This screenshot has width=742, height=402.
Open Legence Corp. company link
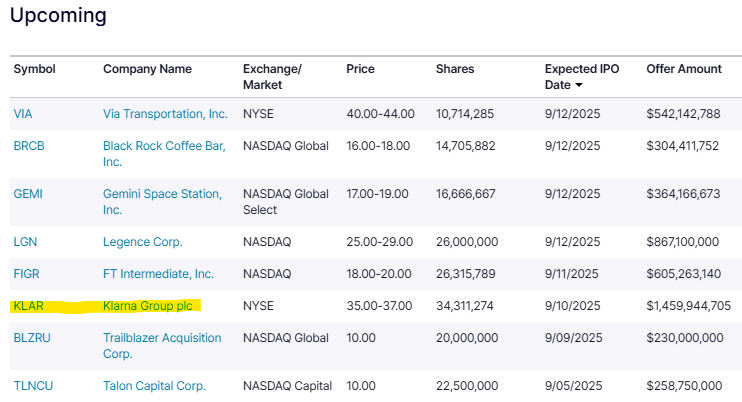143,242
